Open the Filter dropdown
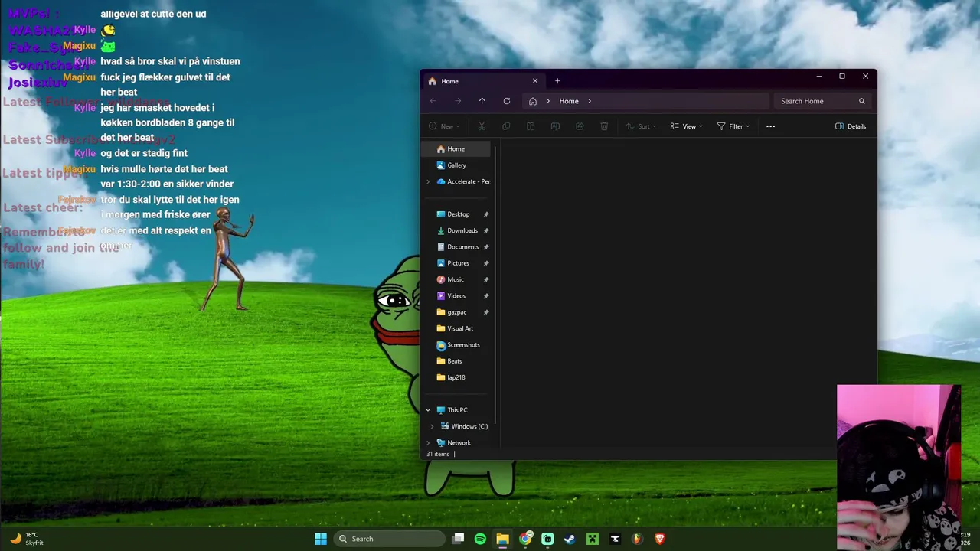This screenshot has width=980, height=551. 733,126
